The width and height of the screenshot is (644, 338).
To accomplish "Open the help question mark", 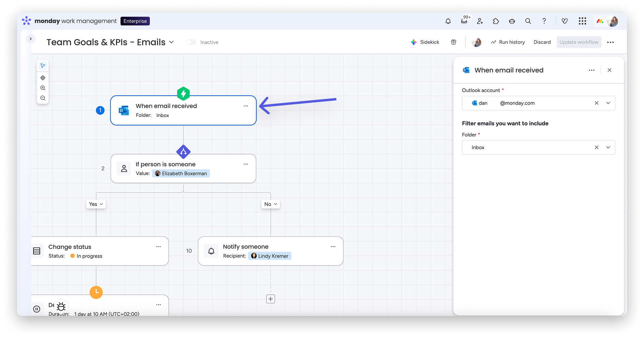I will pyautogui.click(x=544, y=21).
